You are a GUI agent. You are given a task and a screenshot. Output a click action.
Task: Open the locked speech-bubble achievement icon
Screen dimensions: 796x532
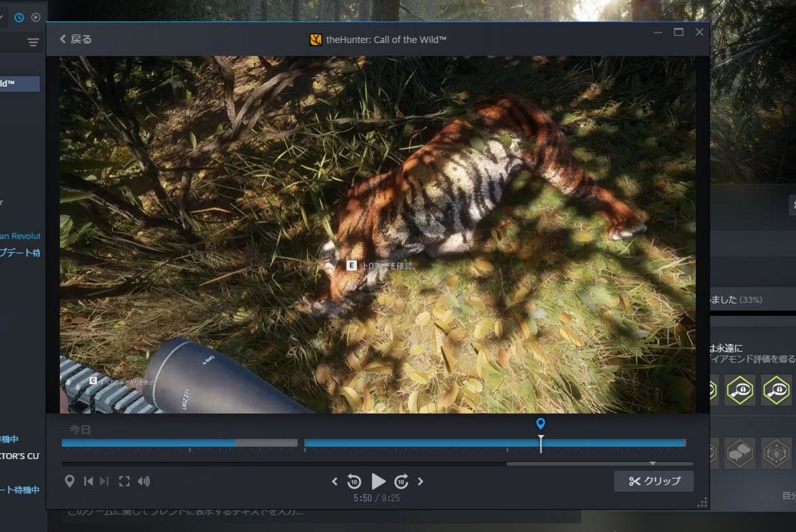point(740,453)
